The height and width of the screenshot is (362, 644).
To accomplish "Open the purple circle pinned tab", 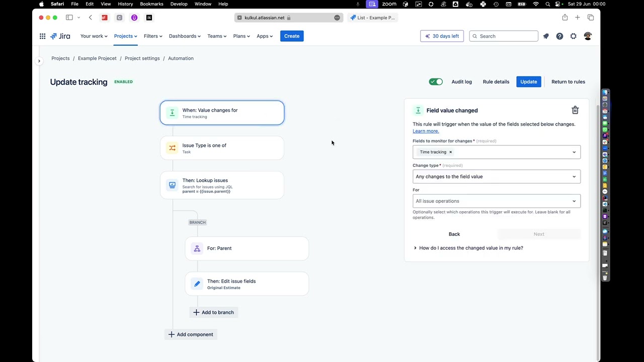I will (134, 18).
